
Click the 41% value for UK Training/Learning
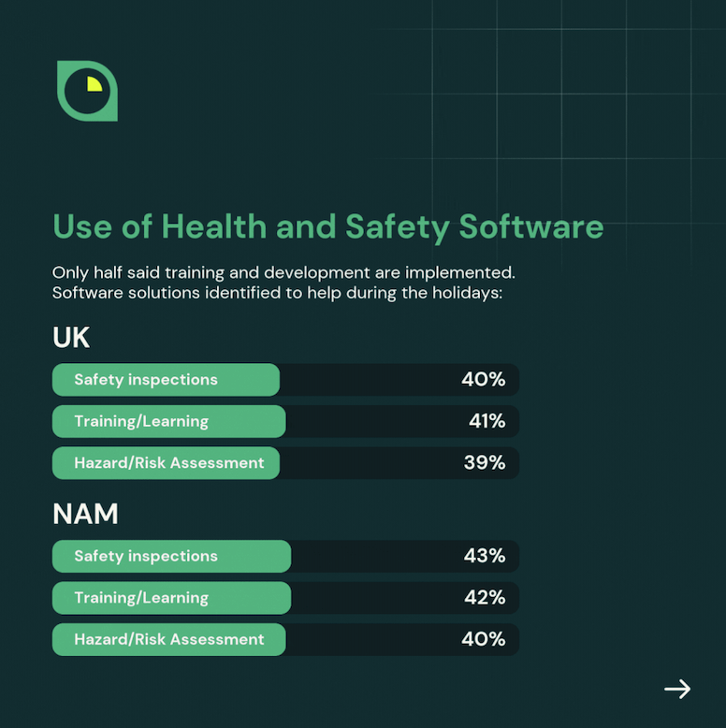pos(486,421)
